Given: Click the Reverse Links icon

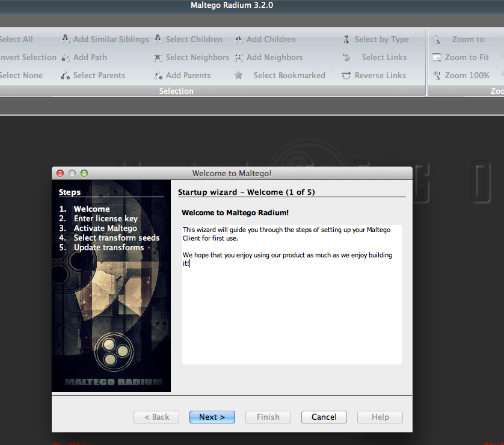Looking at the screenshot, I should point(346,76).
